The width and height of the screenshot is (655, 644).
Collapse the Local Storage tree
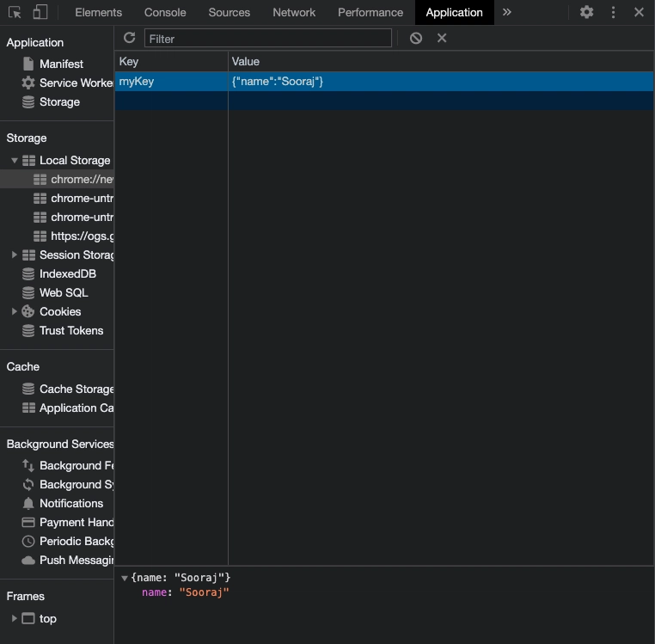15,160
